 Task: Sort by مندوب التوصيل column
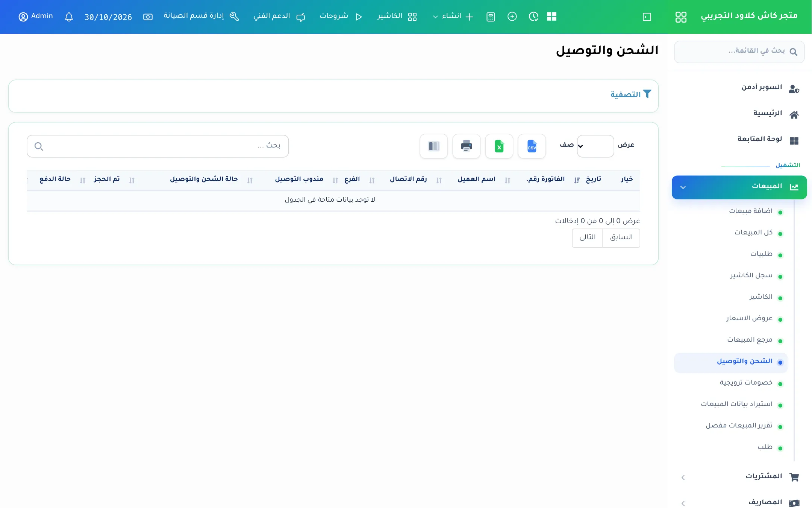[x=299, y=179]
